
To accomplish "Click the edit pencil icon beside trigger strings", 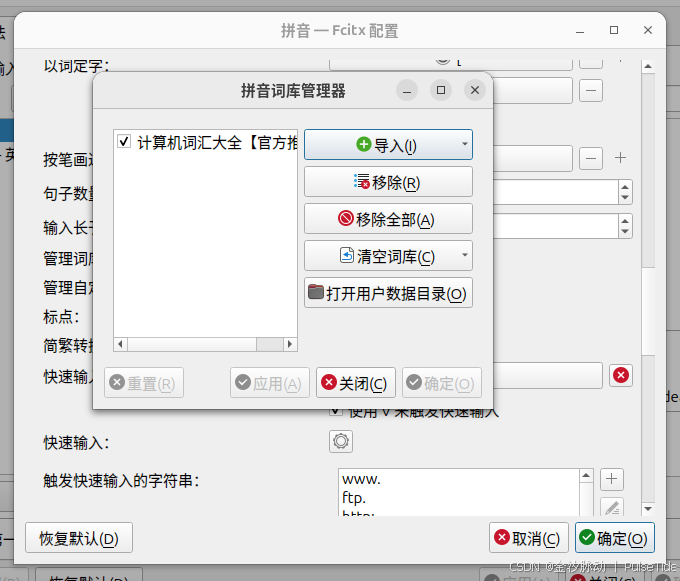I will click(612, 507).
